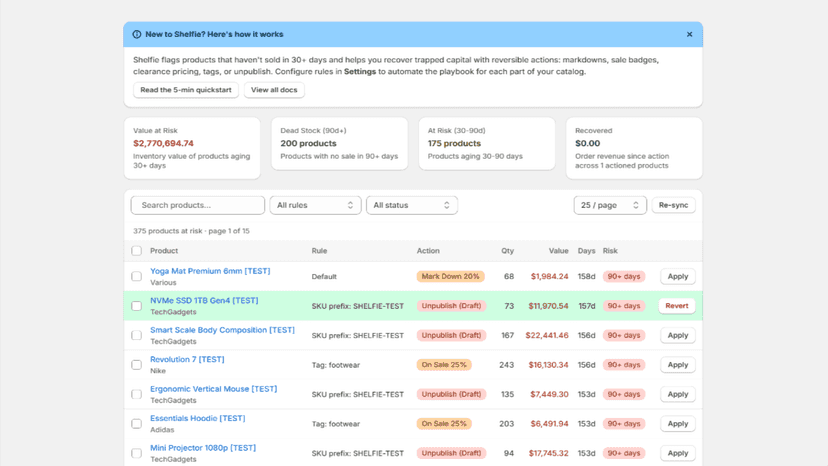Open the All status filter dropdown
The width and height of the screenshot is (828, 466).
412,205
